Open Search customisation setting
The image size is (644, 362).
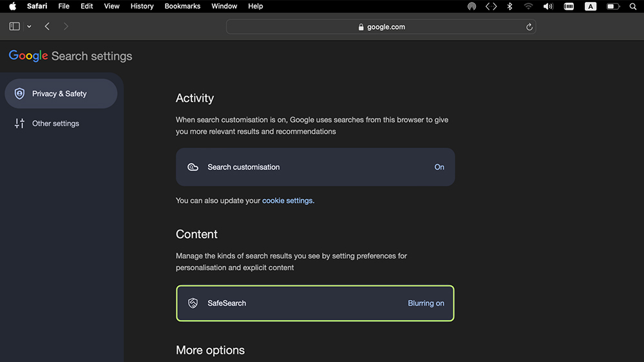point(315,167)
